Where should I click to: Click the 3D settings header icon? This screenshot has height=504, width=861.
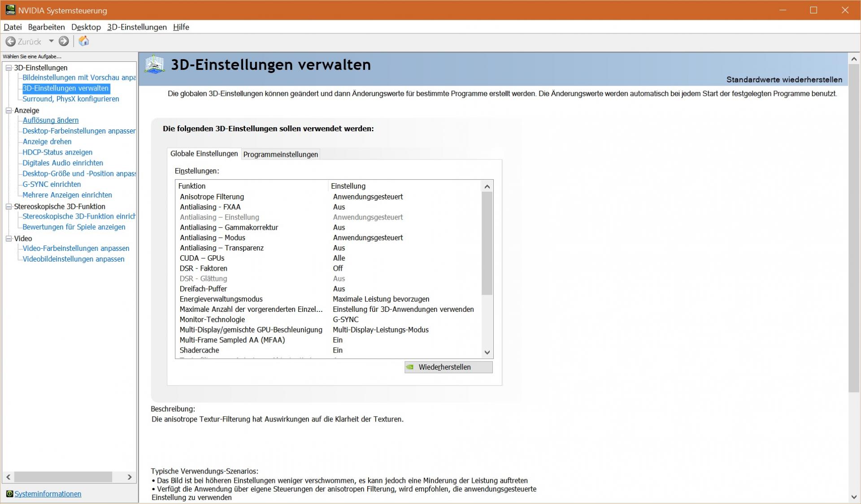(x=155, y=65)
